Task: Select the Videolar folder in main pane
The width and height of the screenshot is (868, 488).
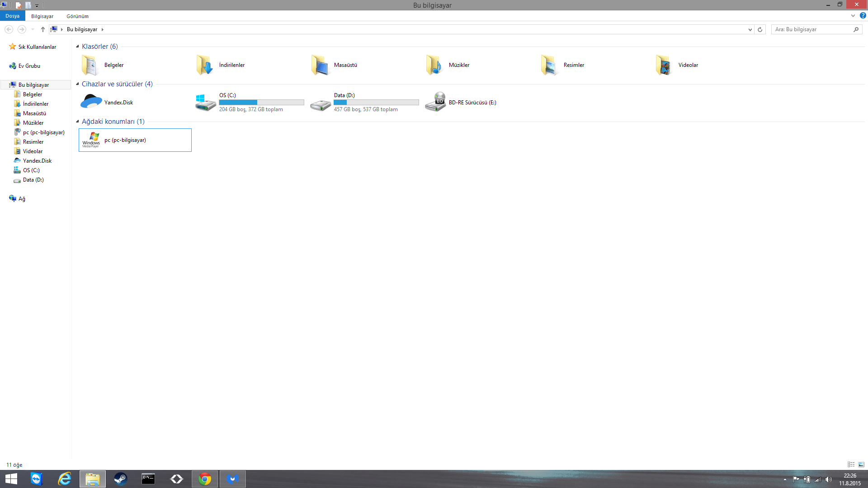Action: [688, 65]
